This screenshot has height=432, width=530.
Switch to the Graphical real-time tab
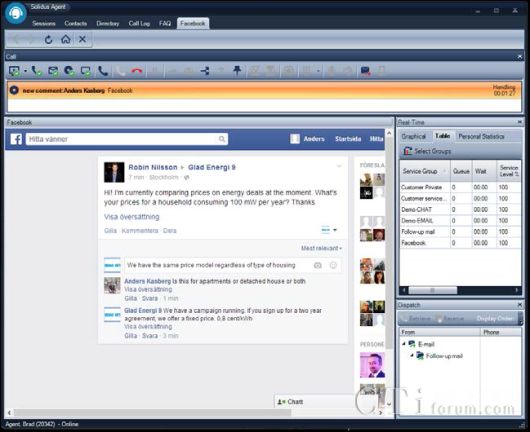[x=413, y=136]
